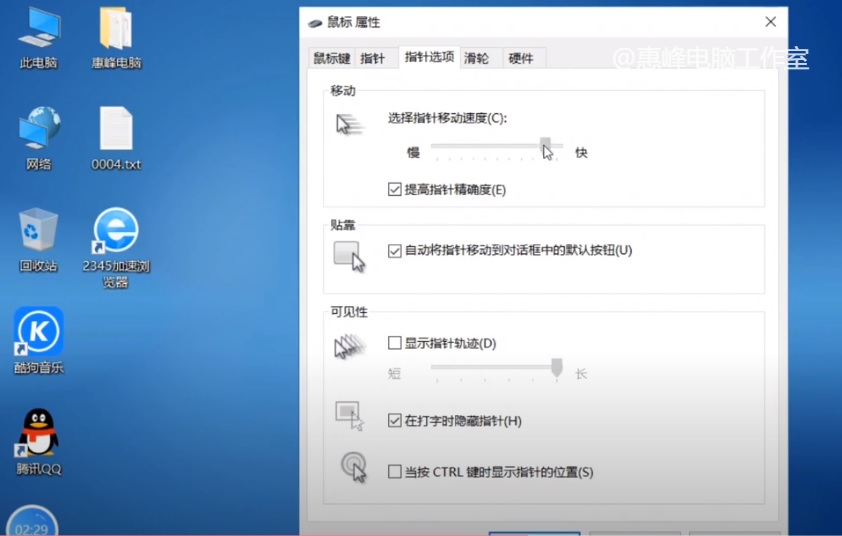
Task: Uncheck 在打字时隐藏指针(H) checkbox
Action: coord(395,421)
